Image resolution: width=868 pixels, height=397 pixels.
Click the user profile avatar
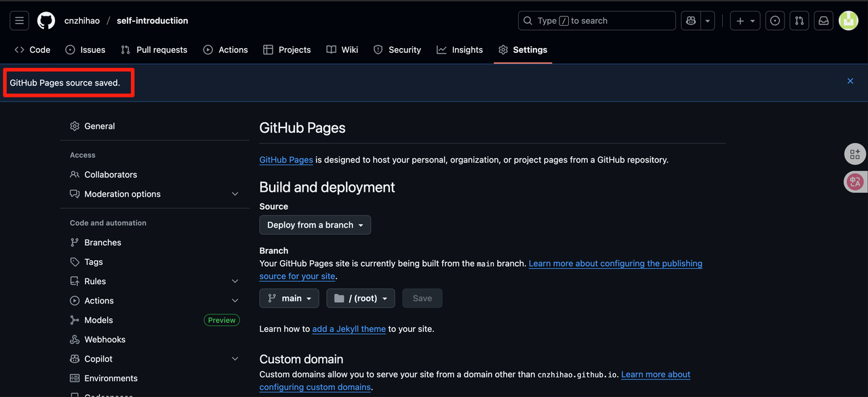point(848,21)
